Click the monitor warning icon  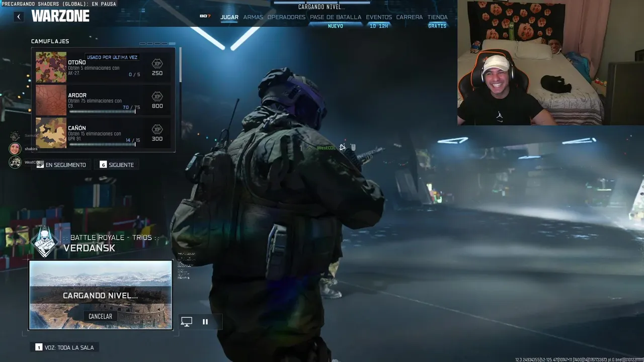click(187, 321)
